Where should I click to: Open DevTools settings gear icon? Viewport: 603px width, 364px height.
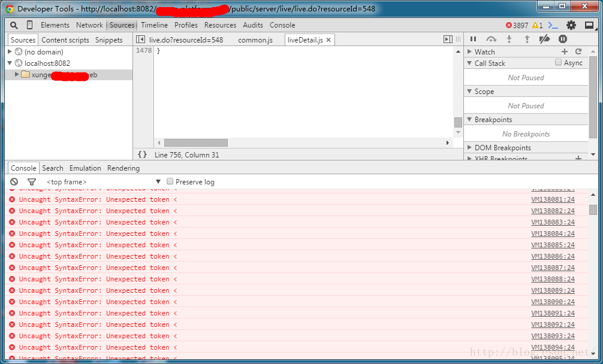pos(571,25)
